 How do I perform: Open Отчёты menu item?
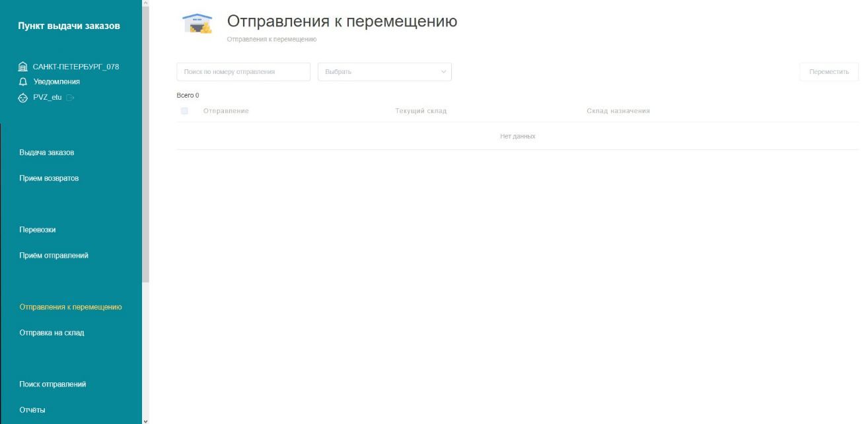pos(32,410)
